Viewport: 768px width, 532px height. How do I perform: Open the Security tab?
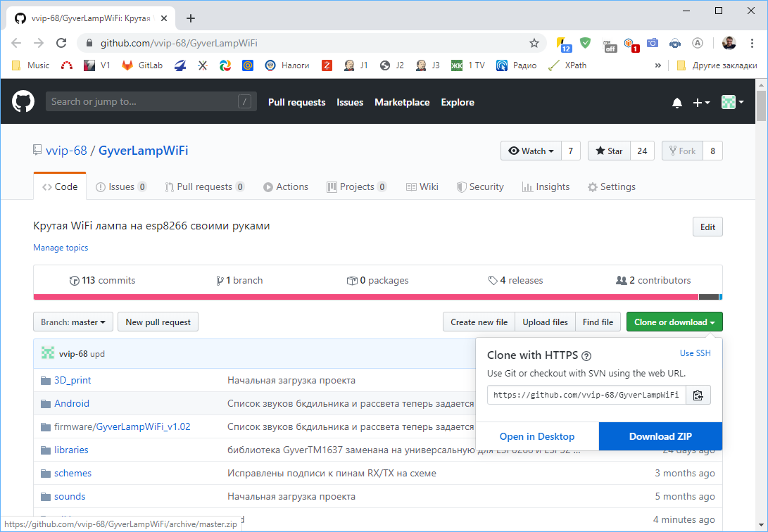click(480, 186)
